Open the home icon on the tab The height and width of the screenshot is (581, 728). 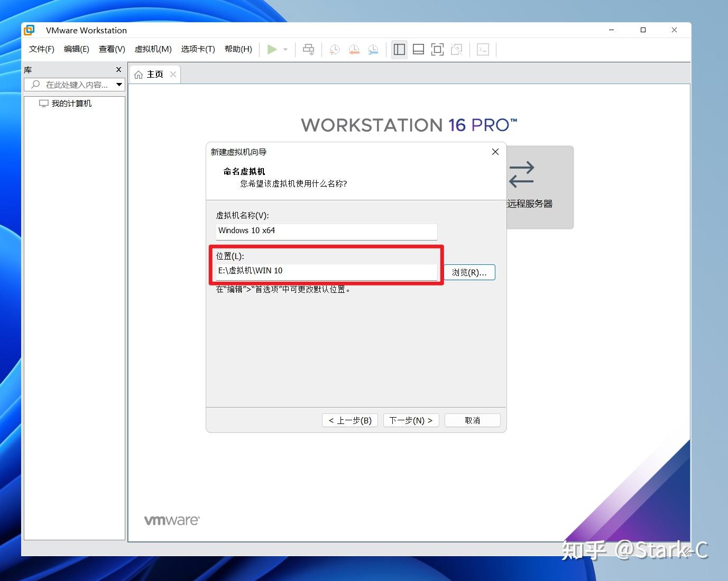(139, 74)
